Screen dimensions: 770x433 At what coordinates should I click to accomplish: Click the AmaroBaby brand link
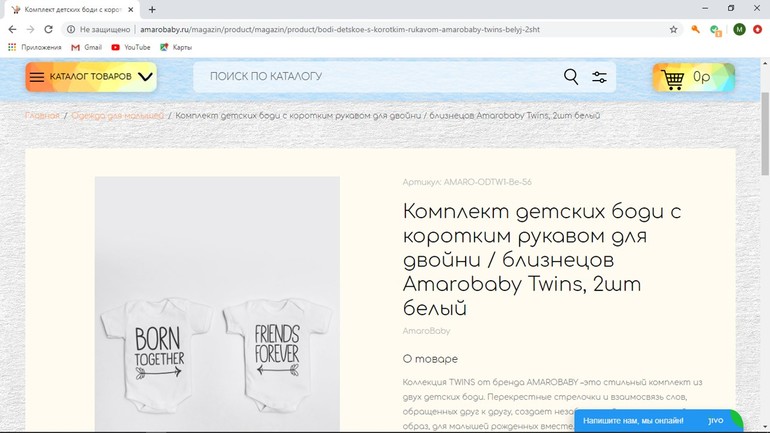[426, 331]
